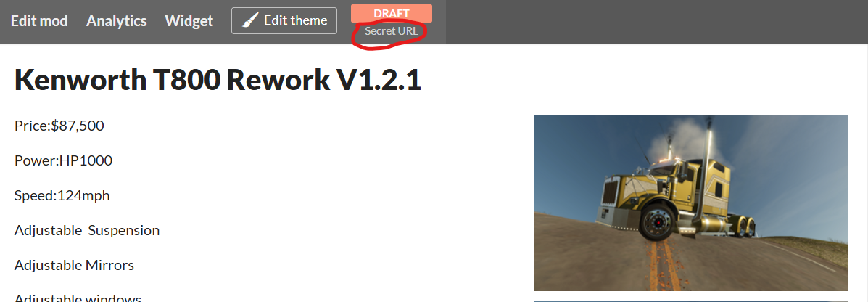Click the Price:$87,500 text
This screenshot has height=302, width=868.
[x=59, y=126]
